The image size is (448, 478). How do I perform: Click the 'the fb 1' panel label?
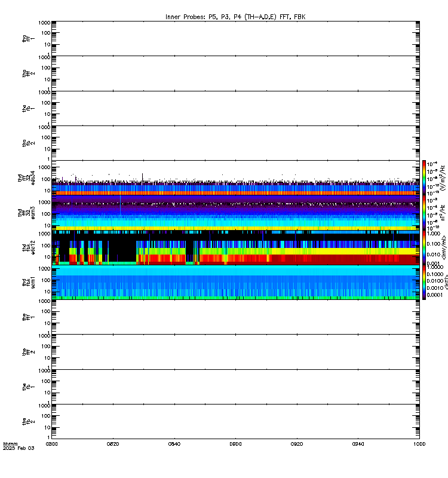pyautogui.click(x=28, y=387)
